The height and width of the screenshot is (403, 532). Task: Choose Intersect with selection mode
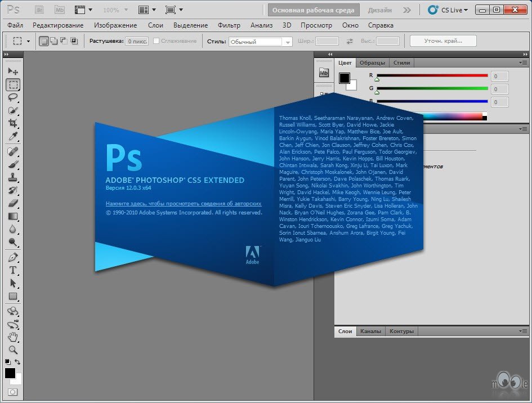coord(74,41)
